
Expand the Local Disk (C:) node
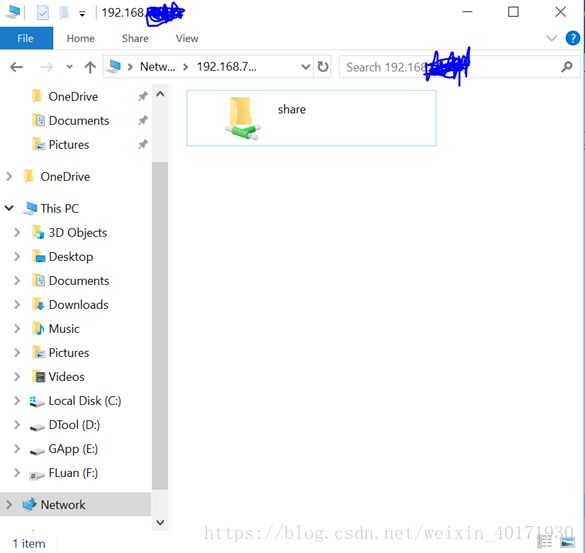coord(17,401)
